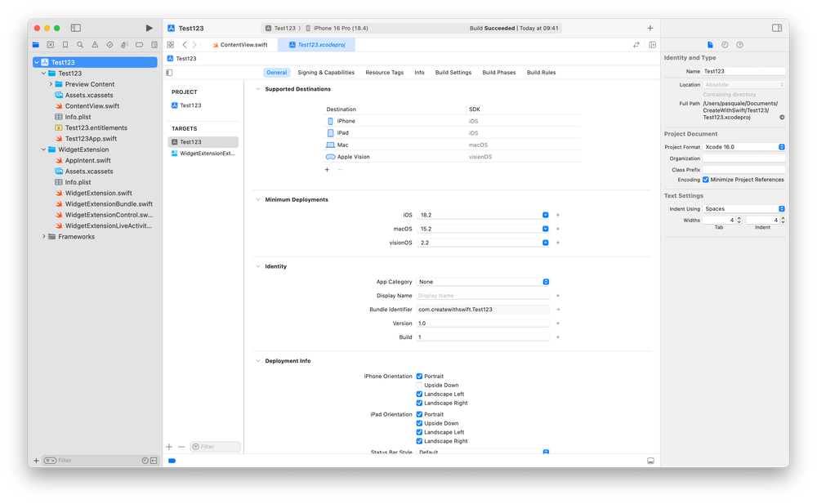This screenshot has width=817, height=504.
Task: Toggle the Inspectors panel with the sidebar icon
Action: (x=776, y=27)
